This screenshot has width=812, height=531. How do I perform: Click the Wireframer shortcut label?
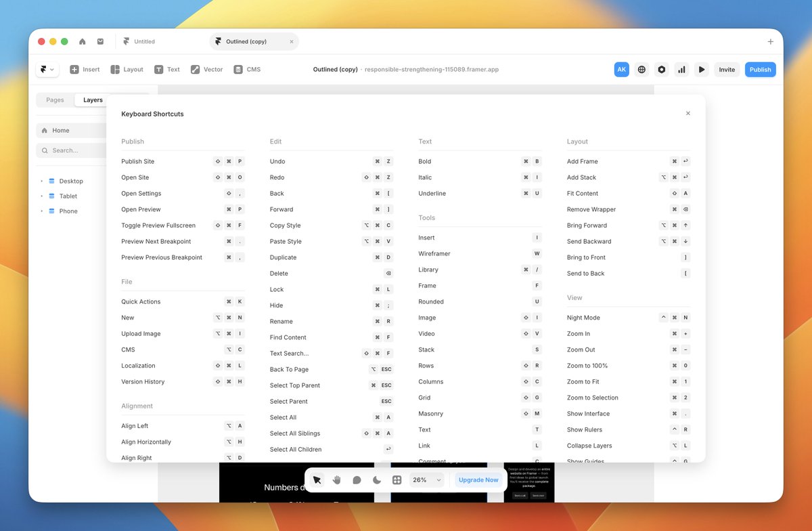434,253
